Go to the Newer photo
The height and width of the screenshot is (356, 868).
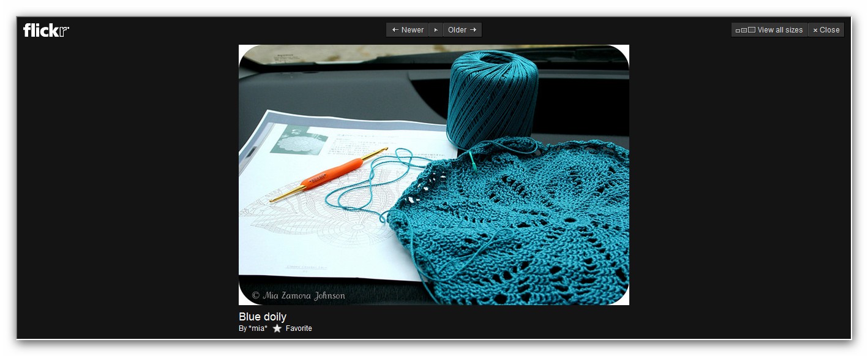408,30
